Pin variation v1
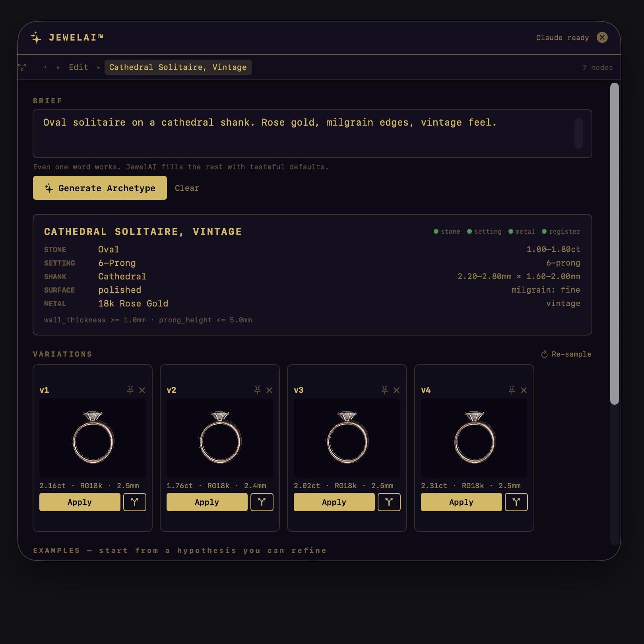The height and width of the screenshot is (644, 644). pyautogui.click(x=130, y=390)
